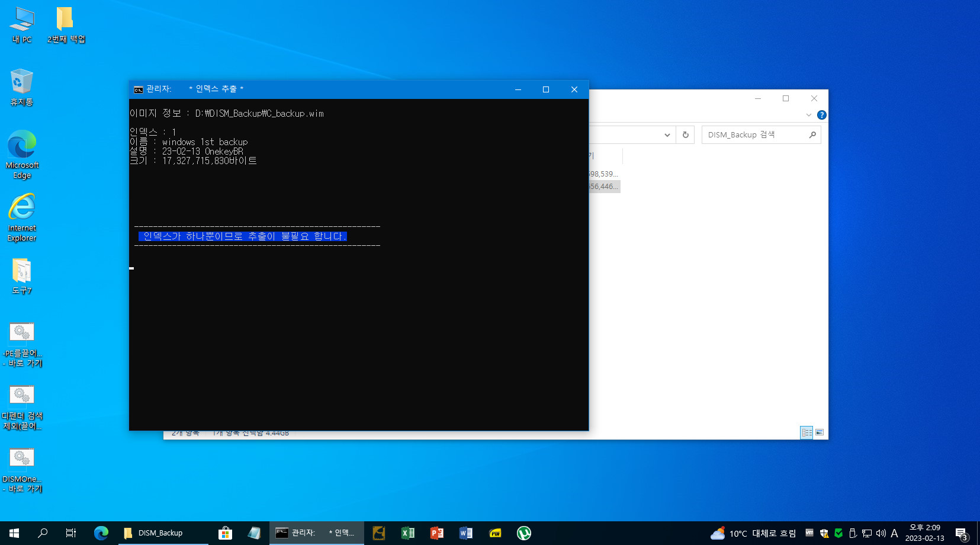The image size is (980, 545).
Task: Open the -PE를끌어 바로 가기 shortcut
Action: [x=22, y=345]
